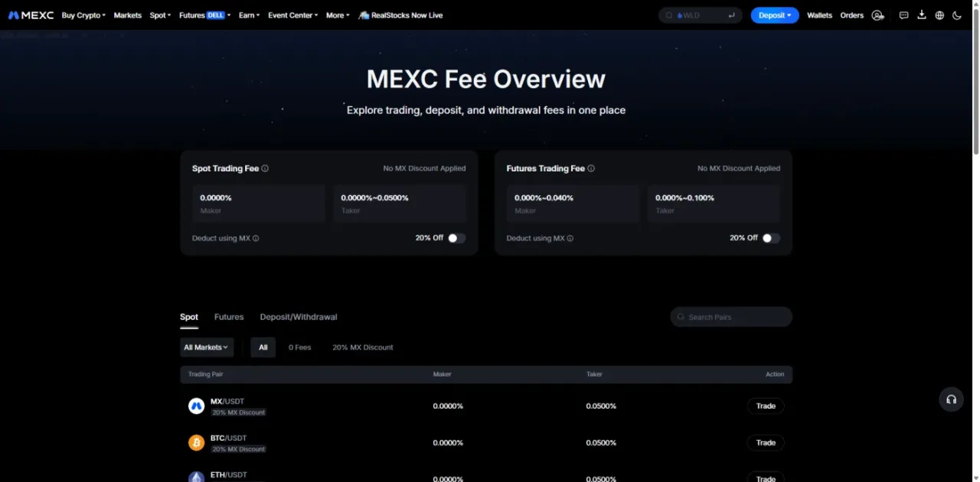
Task: Expand the Buy Crypto menu
Action: tap(83, 15)
